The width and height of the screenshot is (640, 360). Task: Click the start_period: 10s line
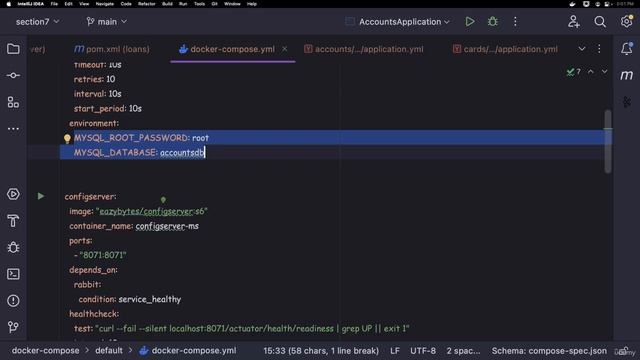[x=108, y=109]
